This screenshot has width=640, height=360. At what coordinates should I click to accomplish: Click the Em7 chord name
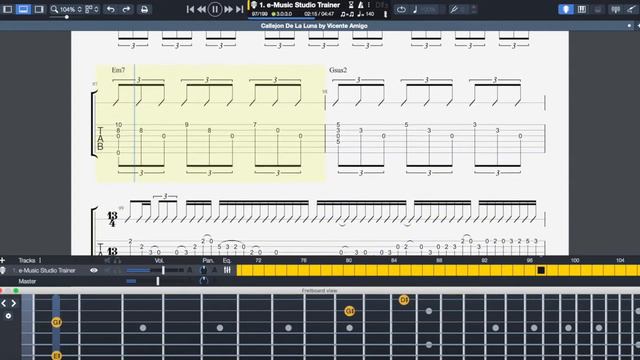point(118,70)
